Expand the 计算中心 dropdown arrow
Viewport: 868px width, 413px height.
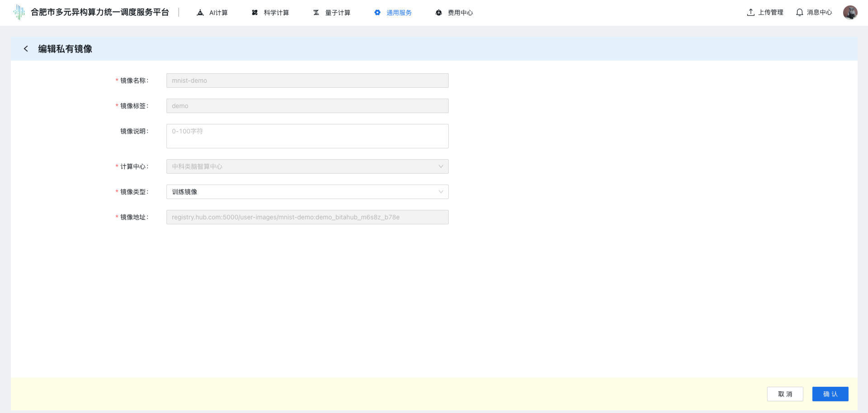point(441,166)
